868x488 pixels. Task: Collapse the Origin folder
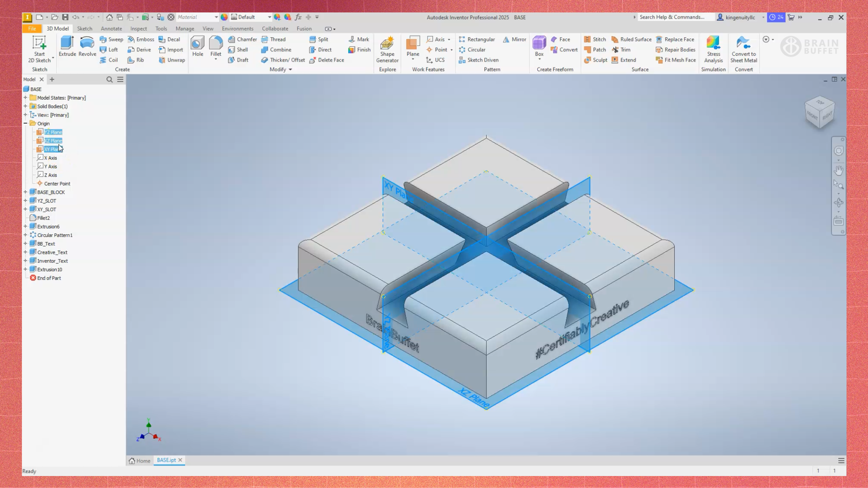coord(26,124)
